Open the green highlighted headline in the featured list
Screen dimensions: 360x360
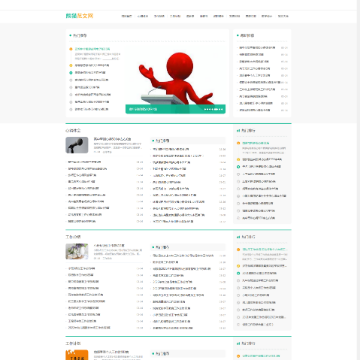click(92, 49)
